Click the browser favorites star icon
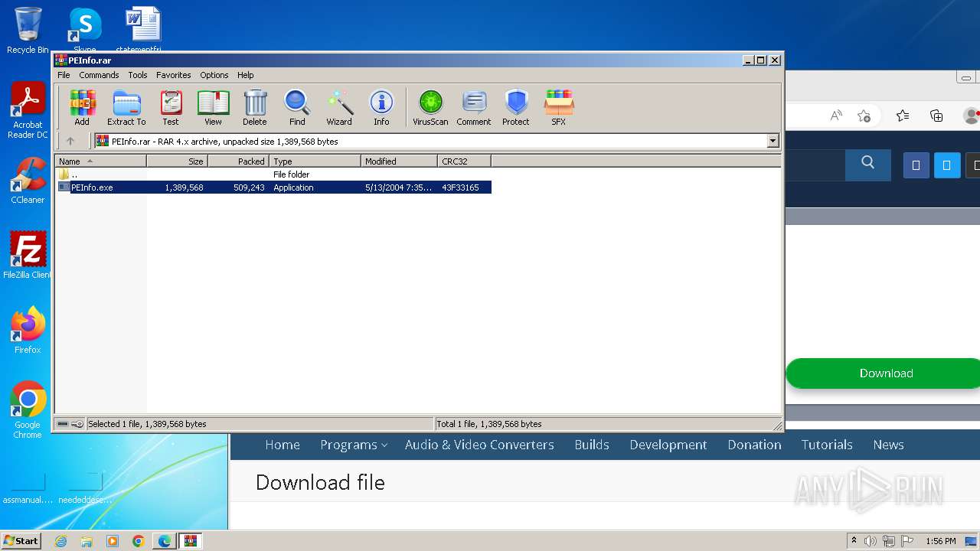Viewport: 980px width, 551px height. tap(903, 116)
